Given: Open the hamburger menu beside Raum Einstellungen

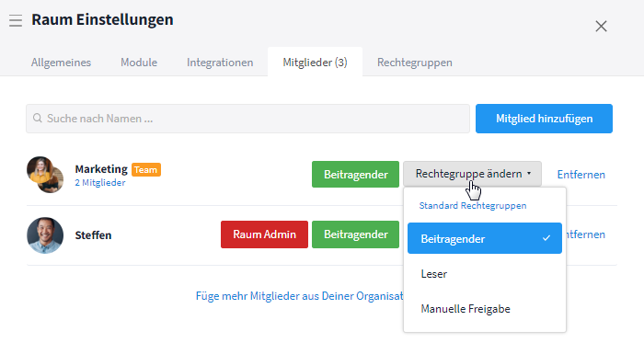Looking at the screenshot, I should [x=16, y=20].
